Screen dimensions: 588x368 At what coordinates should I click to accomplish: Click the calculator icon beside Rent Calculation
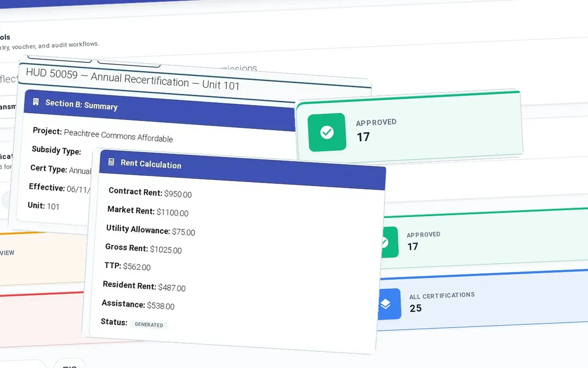[x=111, y=162]
